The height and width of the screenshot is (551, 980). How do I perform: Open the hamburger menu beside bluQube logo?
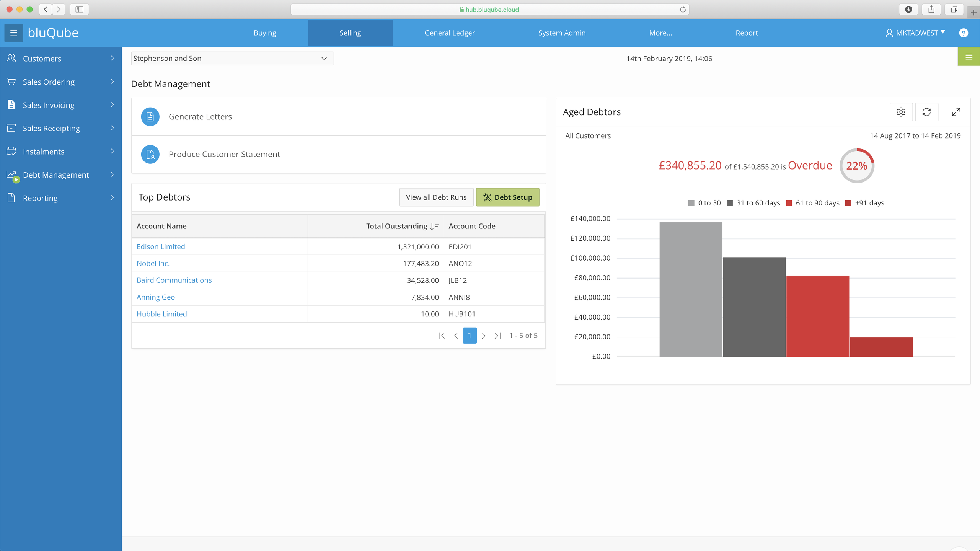pos(14,33)
